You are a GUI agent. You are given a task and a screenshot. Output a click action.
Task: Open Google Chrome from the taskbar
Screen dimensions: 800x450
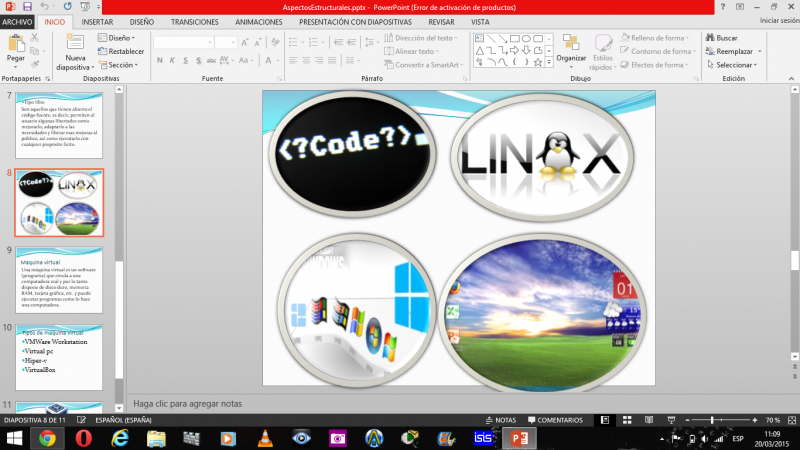click(x=47, y=438)
